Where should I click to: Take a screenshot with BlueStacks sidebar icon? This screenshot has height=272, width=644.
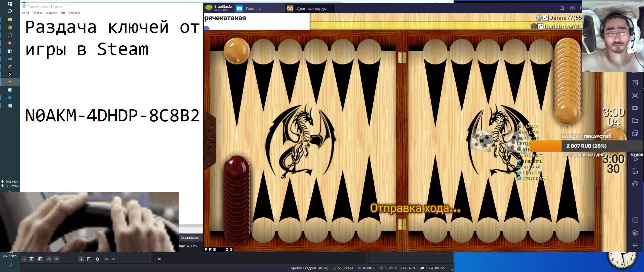coord(635,95)
